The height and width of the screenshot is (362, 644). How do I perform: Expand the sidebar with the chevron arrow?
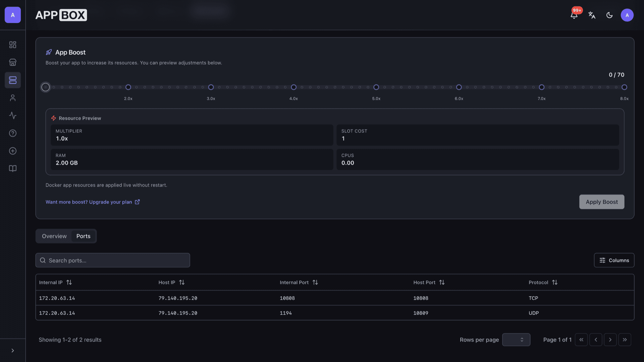click(13, 351)
